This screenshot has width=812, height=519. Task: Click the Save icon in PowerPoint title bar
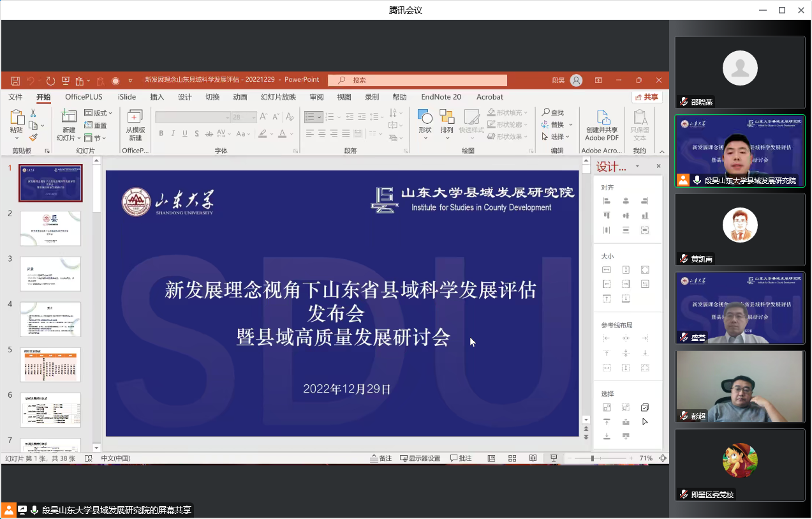(x=15, y=80)
